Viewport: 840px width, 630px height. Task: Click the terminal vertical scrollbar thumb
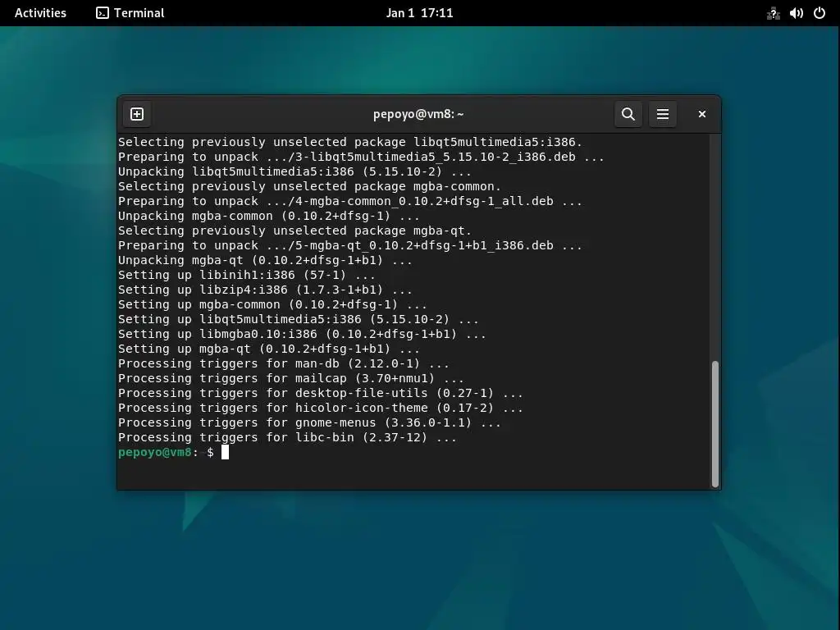point(714,424)
